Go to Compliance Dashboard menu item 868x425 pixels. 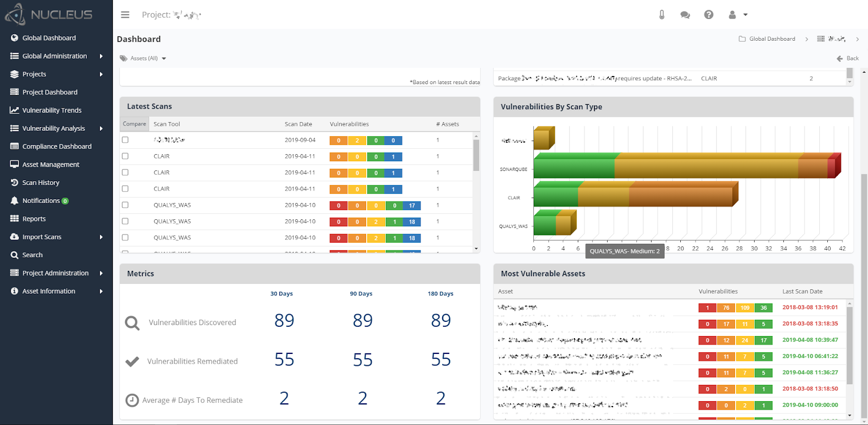point(56,146)
